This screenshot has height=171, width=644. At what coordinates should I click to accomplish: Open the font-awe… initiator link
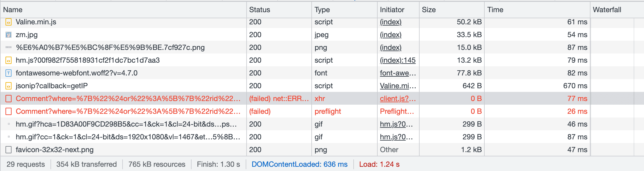coord(397,73)
